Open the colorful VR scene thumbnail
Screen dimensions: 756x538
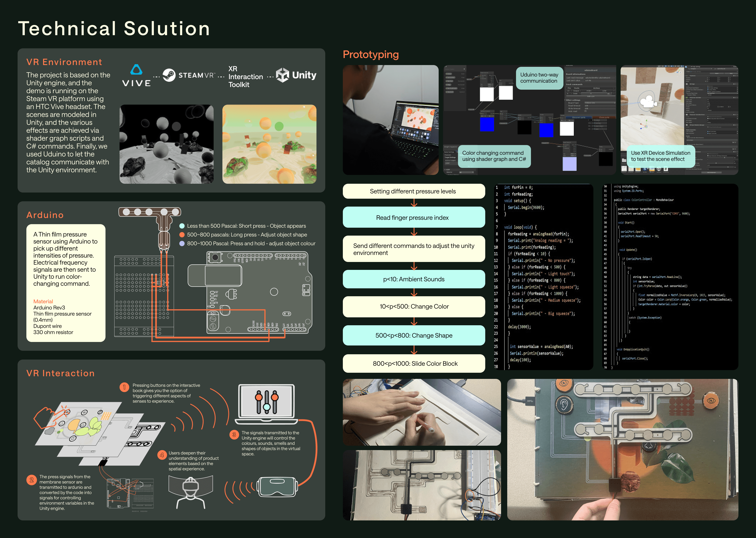pos(269,144)
